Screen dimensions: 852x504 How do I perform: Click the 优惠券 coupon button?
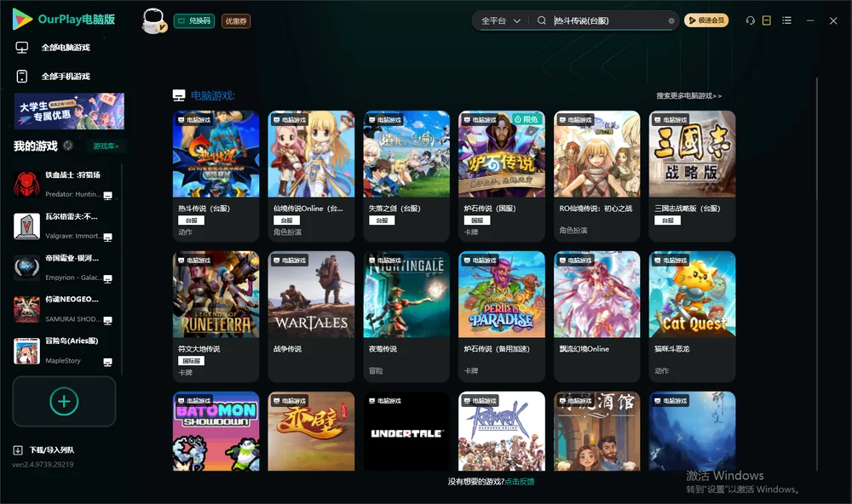(236, 21)
